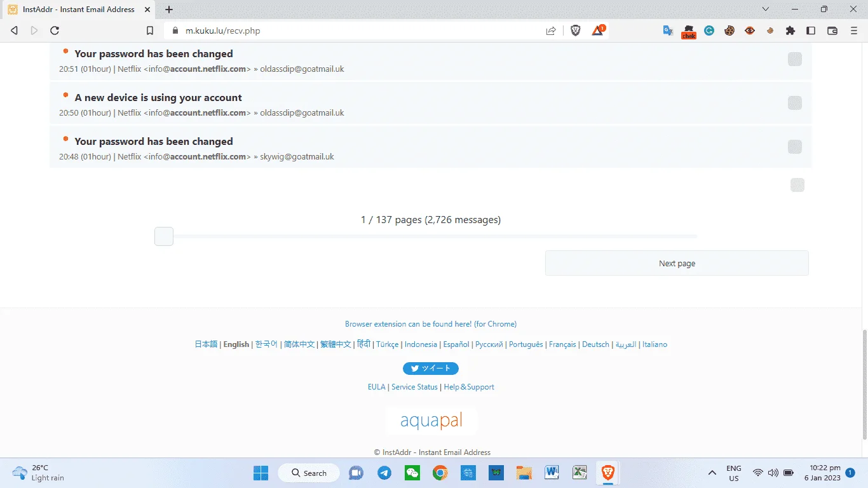The height and width of the screenshot is (488, 868).
Task: Click the Twitter tweet button
Action: coord(431,369)
